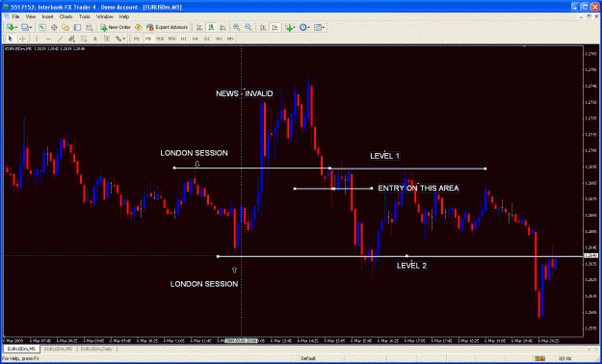The height and width of the screenshot is (364, 602).
Task: Switch chart to Line Chart mode
Action: (222, 27)
